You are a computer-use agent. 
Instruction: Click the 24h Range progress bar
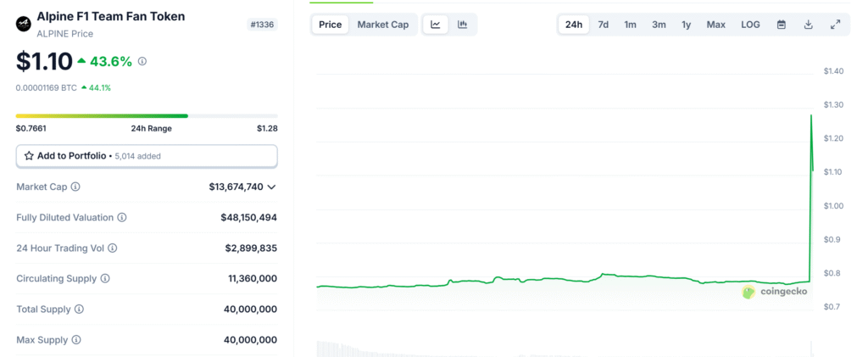(x=147, y=115)
